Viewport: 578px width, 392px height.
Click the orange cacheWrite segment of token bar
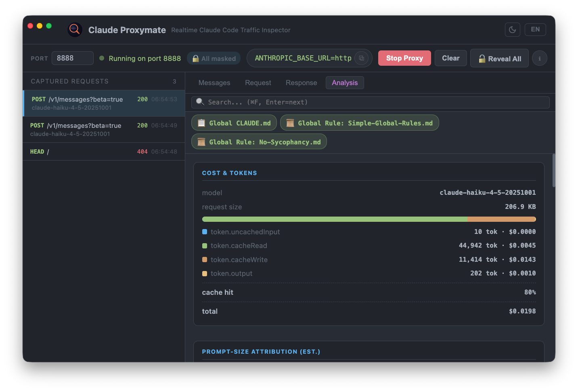click(501, 219)
